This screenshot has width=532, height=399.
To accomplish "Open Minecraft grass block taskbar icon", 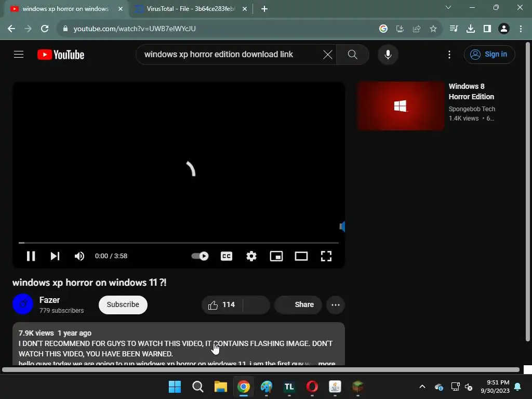I will tap(357, 387).
